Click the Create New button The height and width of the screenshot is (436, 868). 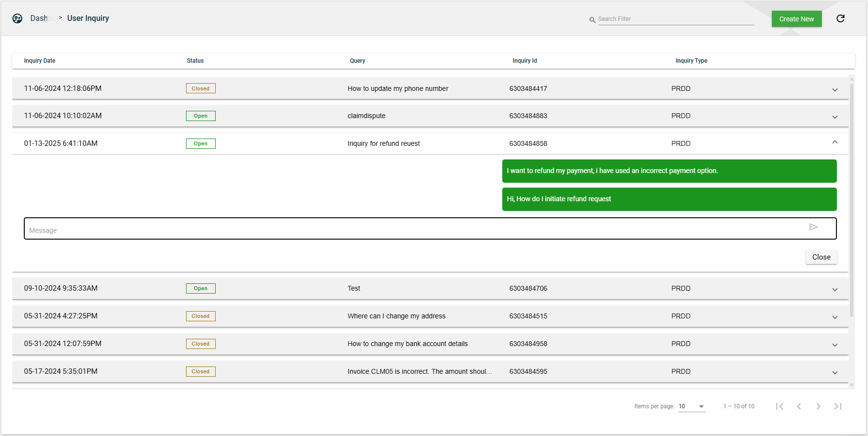(x=796, y=19)
